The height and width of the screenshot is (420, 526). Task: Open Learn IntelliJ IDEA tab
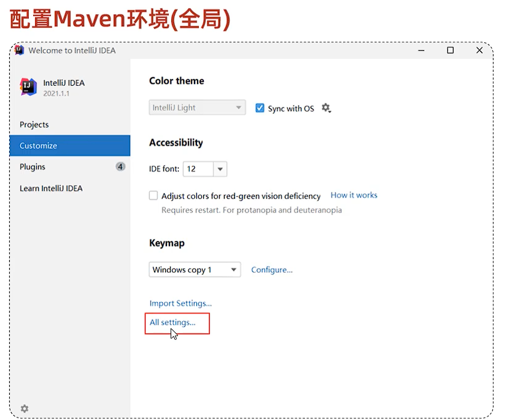70,188
